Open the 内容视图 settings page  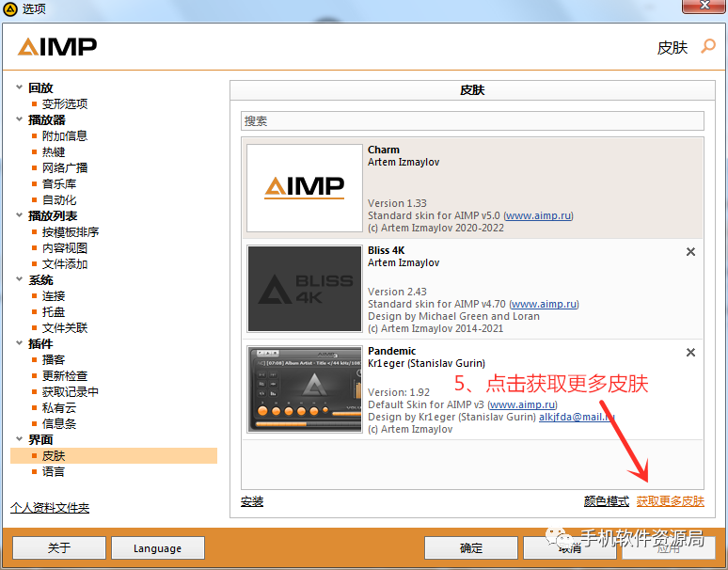65,248
